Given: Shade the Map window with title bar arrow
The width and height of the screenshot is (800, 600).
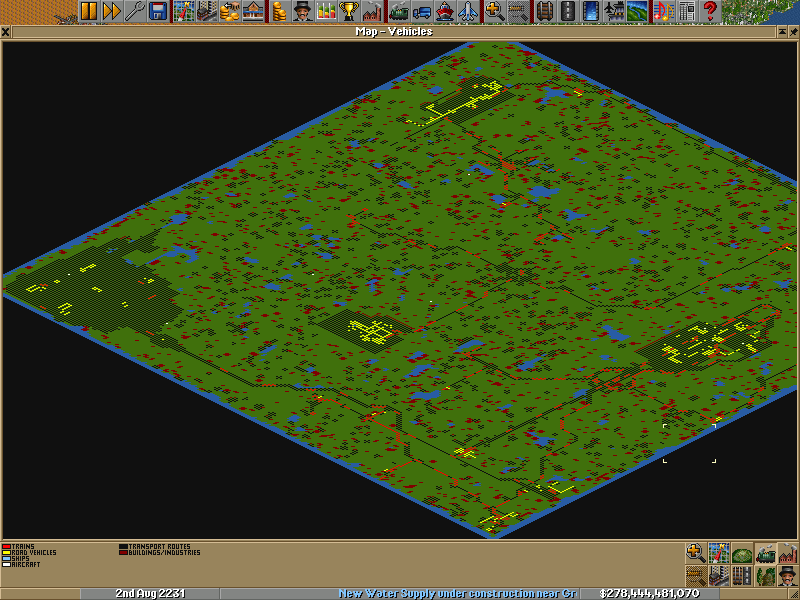Looking at the screenshot, I should 782,32.
